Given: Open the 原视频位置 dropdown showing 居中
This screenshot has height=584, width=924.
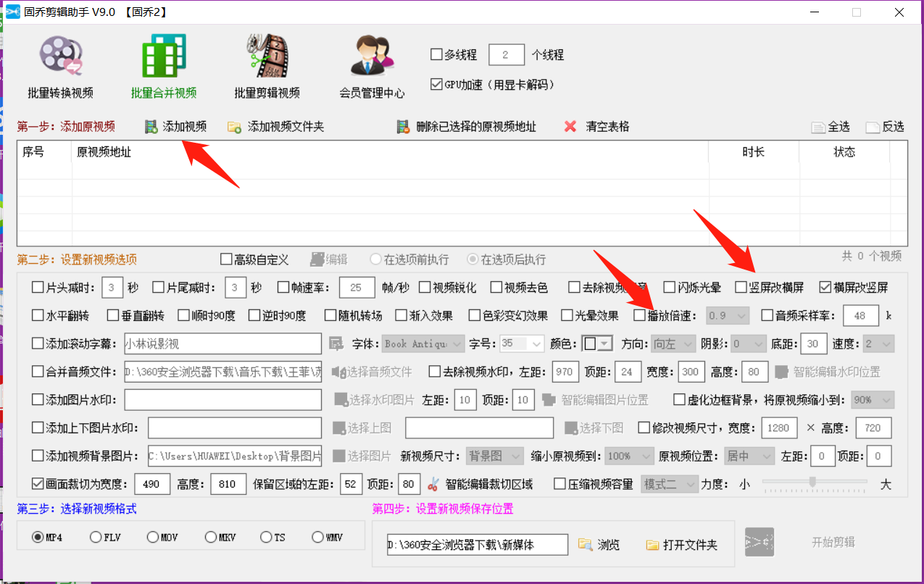Looking at the screenshot, I should 749,456.
